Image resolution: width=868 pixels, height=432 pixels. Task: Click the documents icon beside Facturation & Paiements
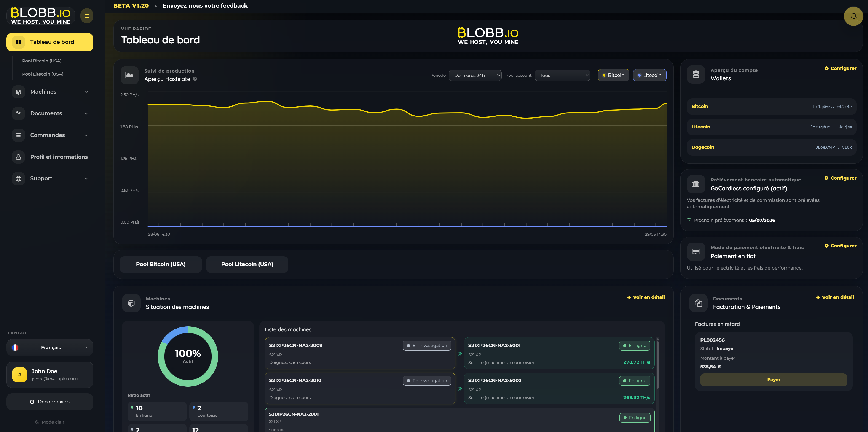[698, 303]
